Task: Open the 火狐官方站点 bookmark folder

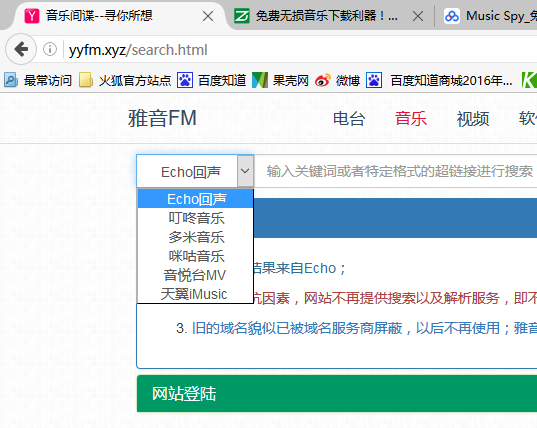Action: tap(125, 80)
